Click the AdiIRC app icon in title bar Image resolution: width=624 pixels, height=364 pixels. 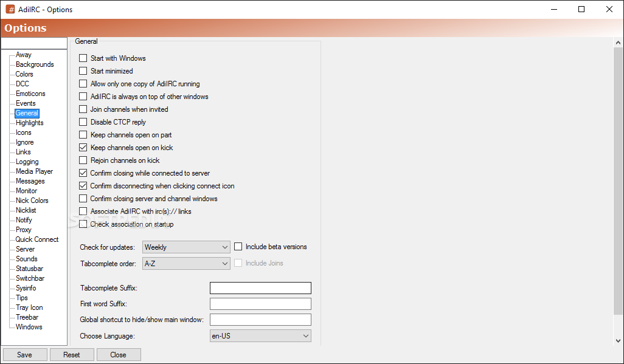[10, 9]
